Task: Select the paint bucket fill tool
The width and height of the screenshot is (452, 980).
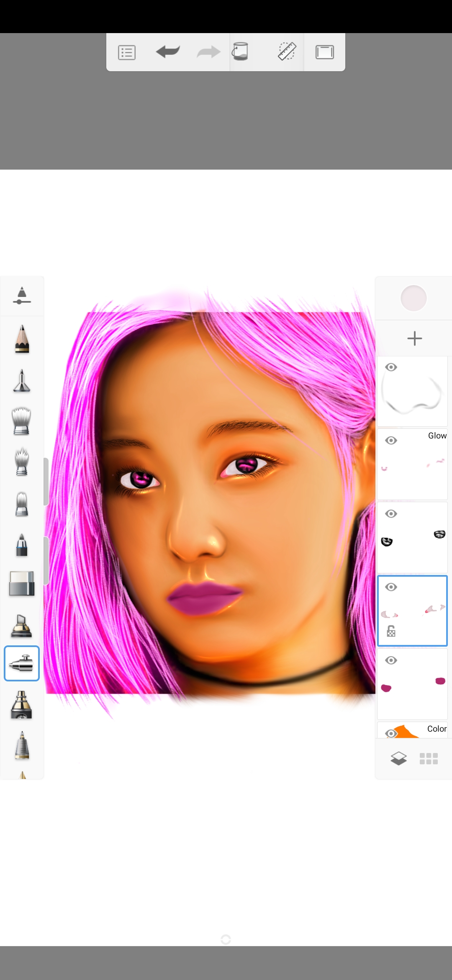Action: pos(240,52)
